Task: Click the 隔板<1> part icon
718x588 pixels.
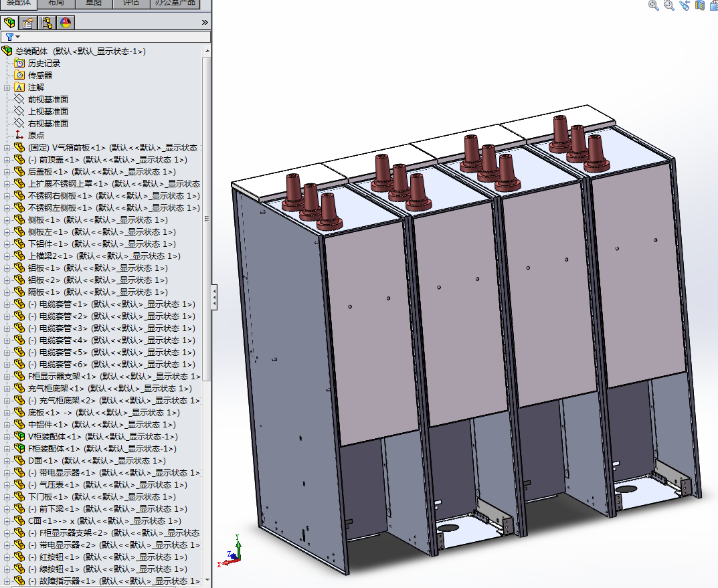Action: coord(19,292)
